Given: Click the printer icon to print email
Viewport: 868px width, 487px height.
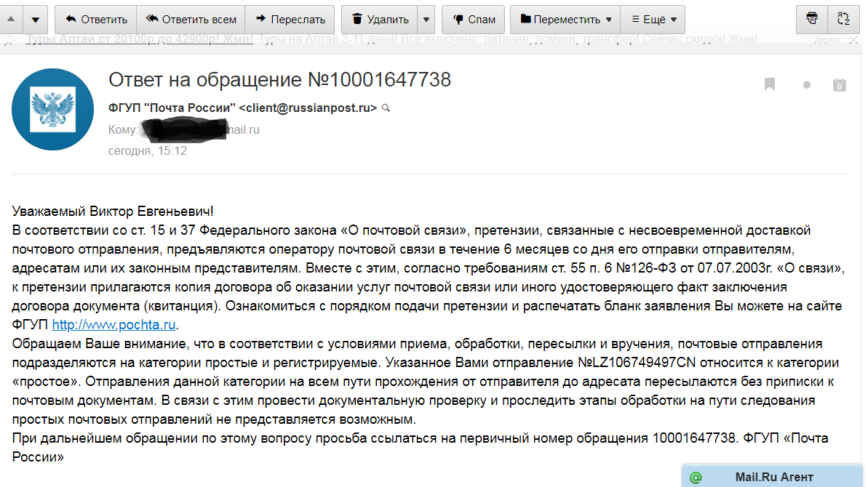Looking at the screenshot, I should [x=811, y=20].
